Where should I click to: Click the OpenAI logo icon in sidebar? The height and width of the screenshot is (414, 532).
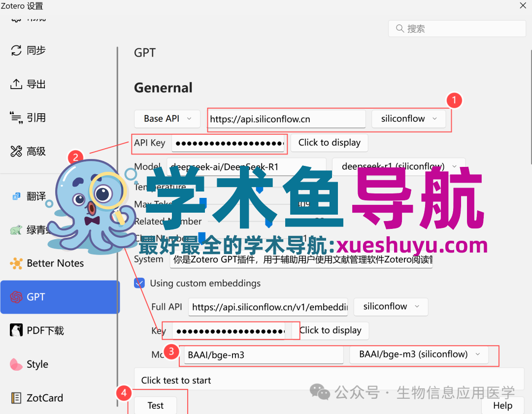[x=16, y=297]
